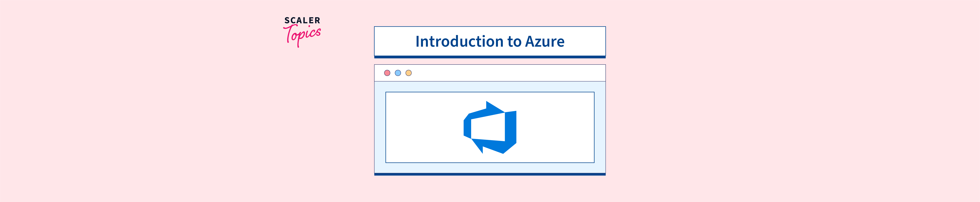The height and width of the screenshot is (202, 980).
Task: Click white panel left of Azure logo
Action: click(x=422, y=128)
